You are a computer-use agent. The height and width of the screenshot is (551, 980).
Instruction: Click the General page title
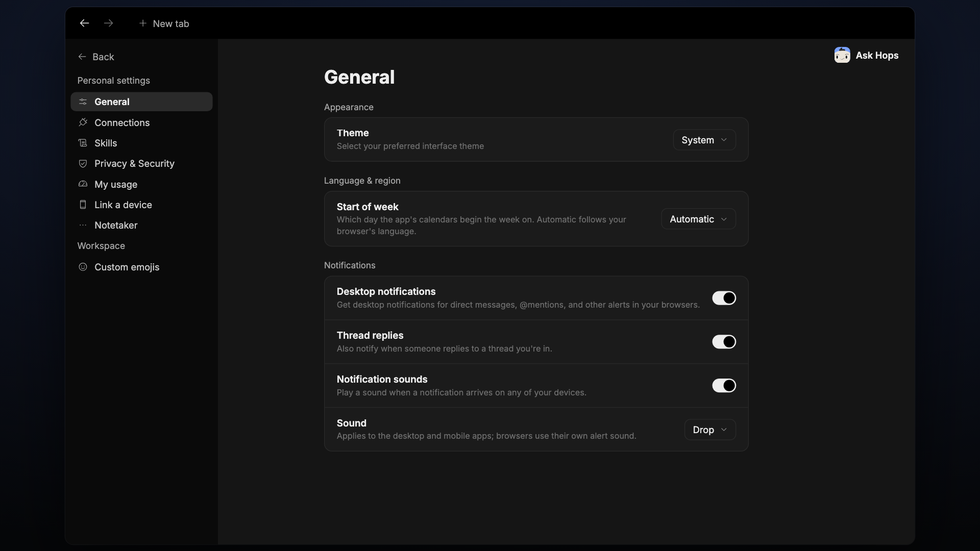pos(359,77)
